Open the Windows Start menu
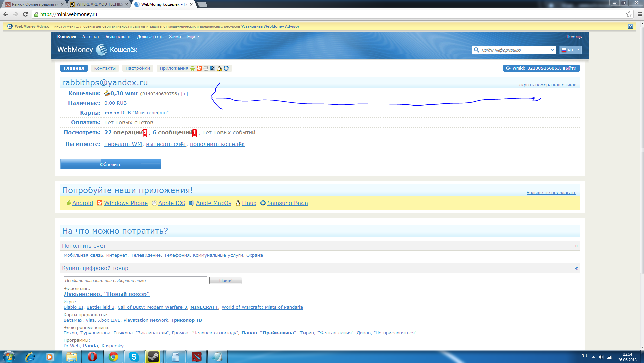The image size is (644, 363). click(9, 357)
